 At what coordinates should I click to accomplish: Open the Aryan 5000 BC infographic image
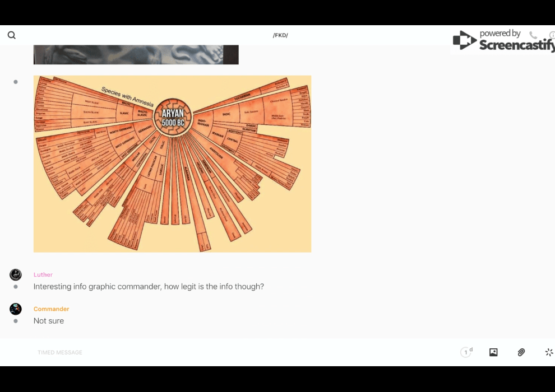172,164
